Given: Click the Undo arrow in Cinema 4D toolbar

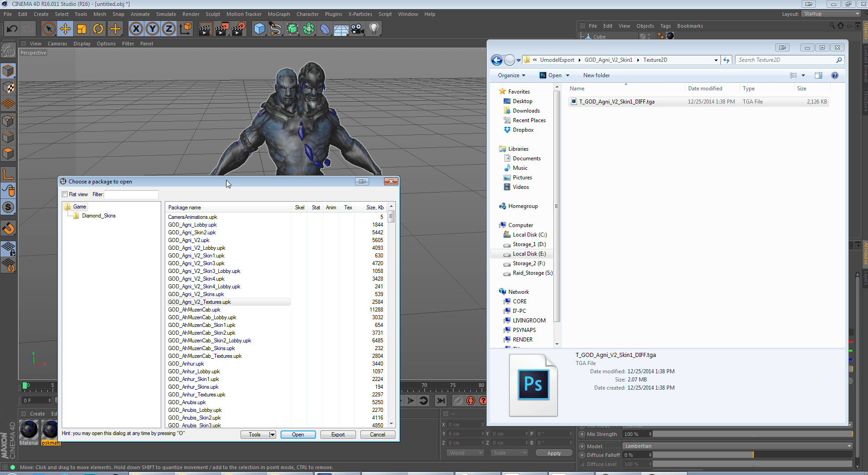Looking at the screenshot, I should pos(12,29).
